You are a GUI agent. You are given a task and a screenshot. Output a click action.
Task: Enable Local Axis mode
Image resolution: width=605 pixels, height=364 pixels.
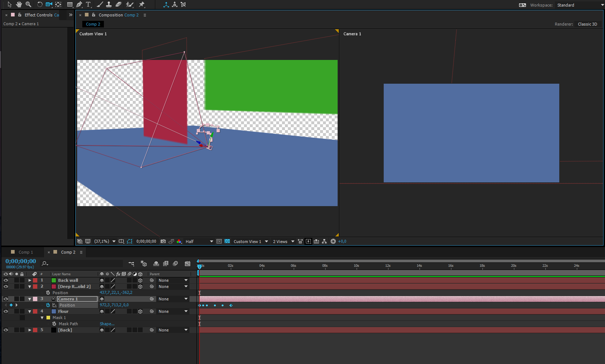166,4
